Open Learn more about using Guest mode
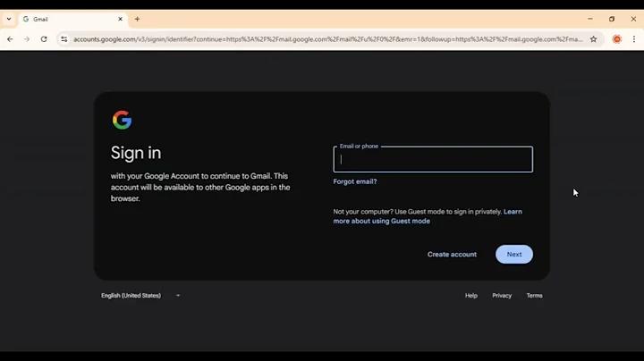 (428, 216)
